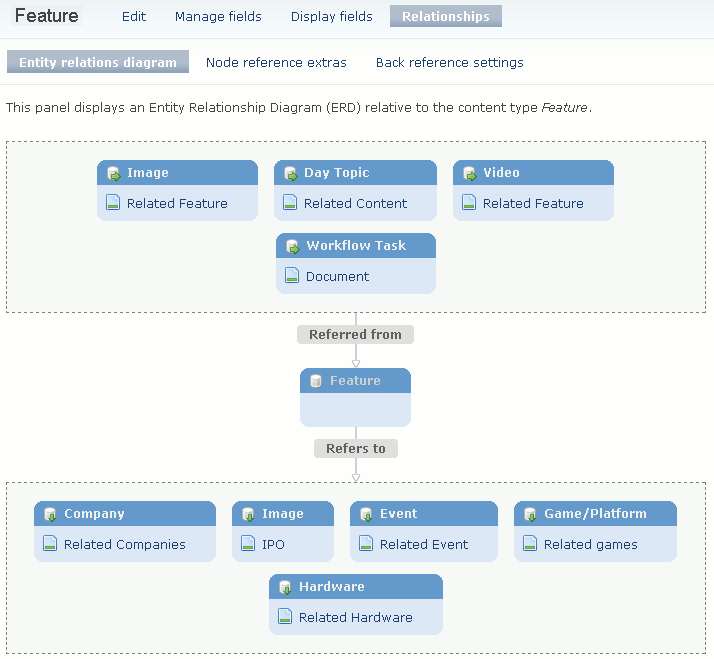714x659 pixels.
Task: Click field icon next to IPO
Action: pos(248,543)
